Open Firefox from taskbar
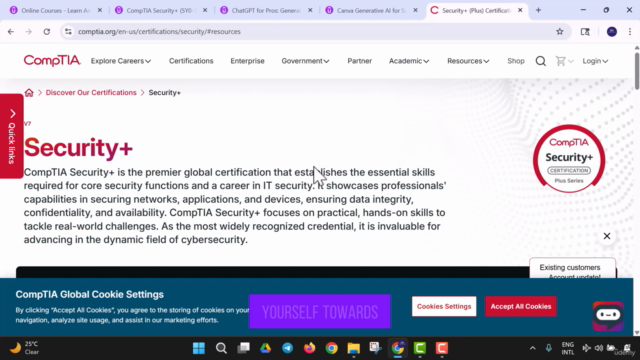The height and width of the screenshot is (360, 640). pos(309,348)
